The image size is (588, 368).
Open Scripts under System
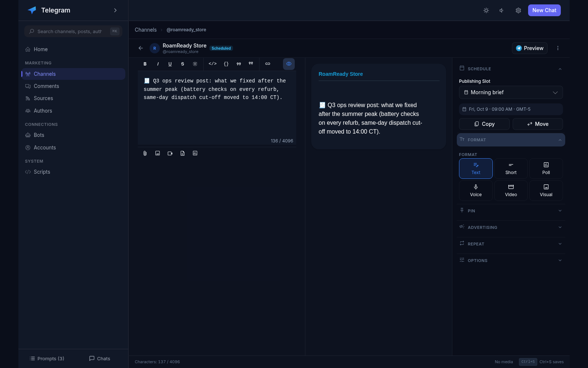[x=73, y=172]
